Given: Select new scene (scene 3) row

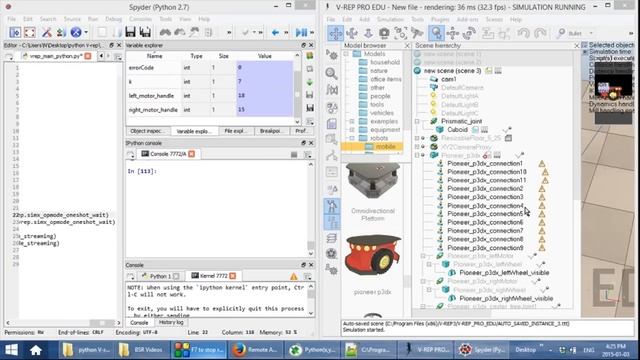Looking at the screenshot, I should [452, 71].
